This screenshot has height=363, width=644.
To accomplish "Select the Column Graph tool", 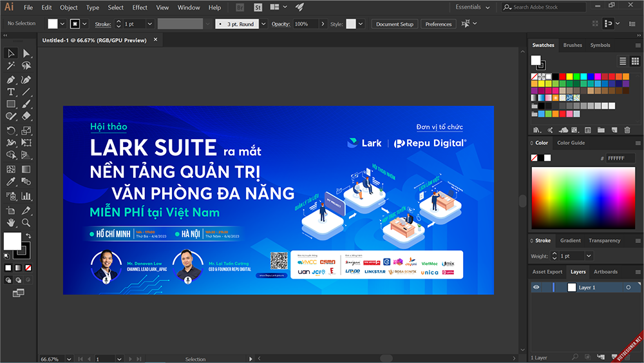I will (26, 195).
